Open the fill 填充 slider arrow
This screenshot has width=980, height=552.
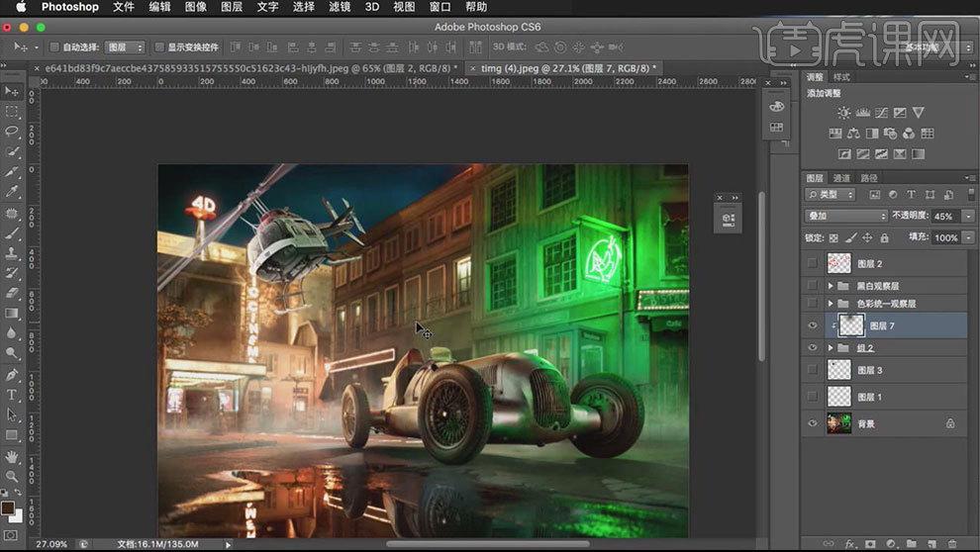tap(969, 237)
